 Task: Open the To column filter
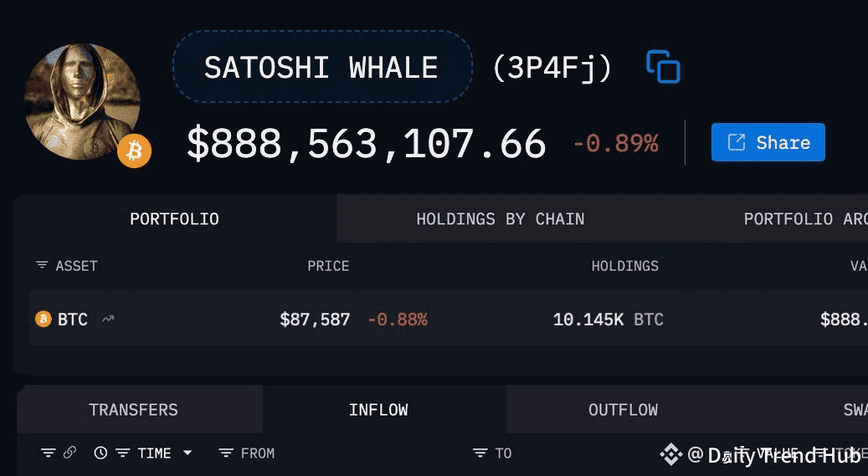click(x=480, y=453)
